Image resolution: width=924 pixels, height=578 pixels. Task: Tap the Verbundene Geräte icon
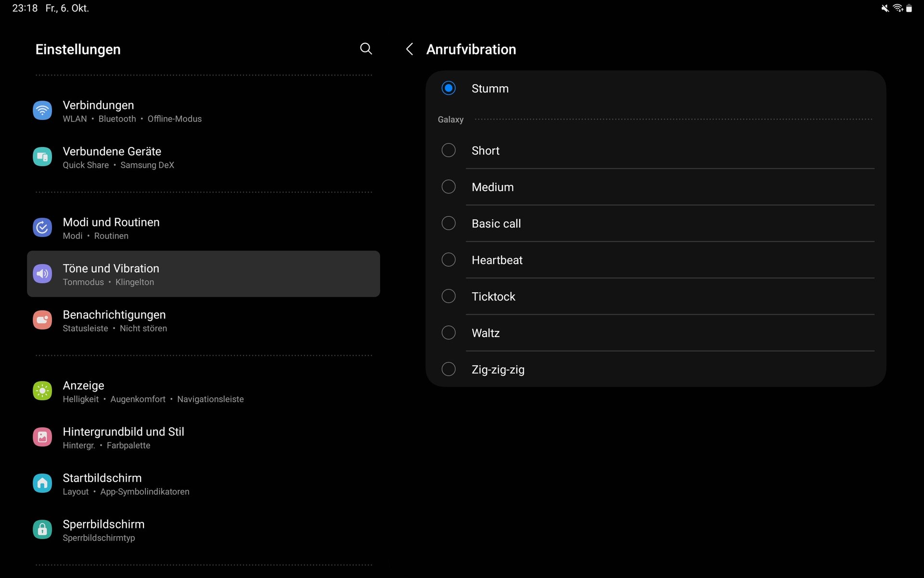pos(42,157)
